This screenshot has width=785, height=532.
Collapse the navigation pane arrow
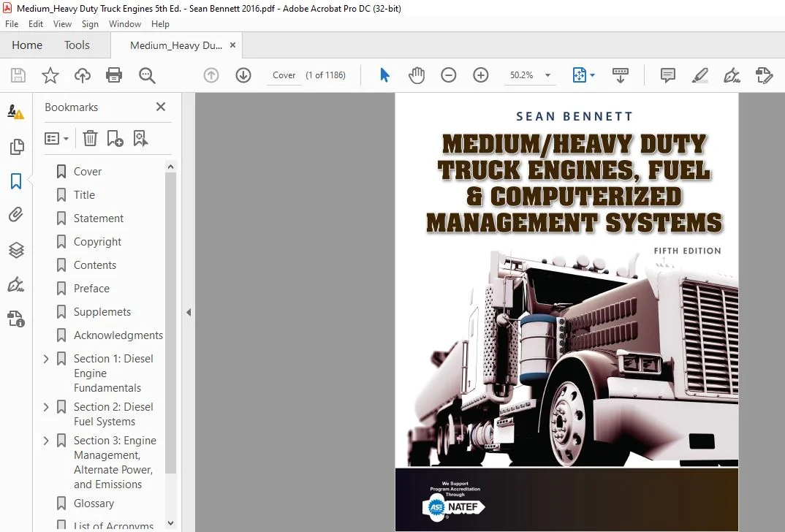tap(189, 312)
